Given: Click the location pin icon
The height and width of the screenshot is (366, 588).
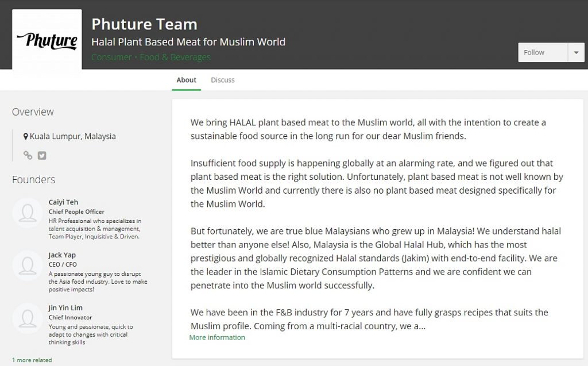Looking at the screenshot, I should pos(25,136).
